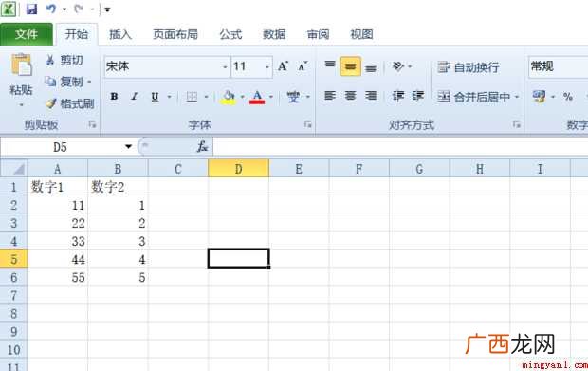Click the Copy (复制) icon
588x371 pixels.
(x=50, y=82)
